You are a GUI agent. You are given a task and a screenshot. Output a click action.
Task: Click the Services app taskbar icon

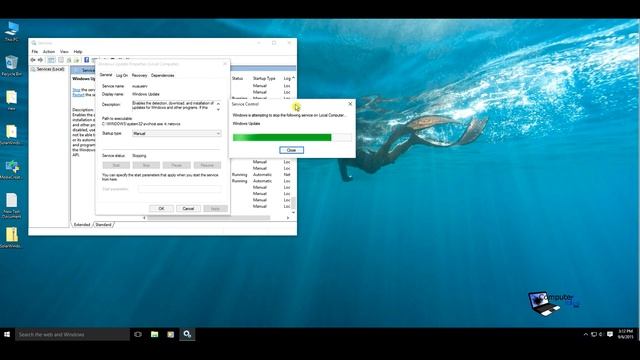[x=187, y=334]
